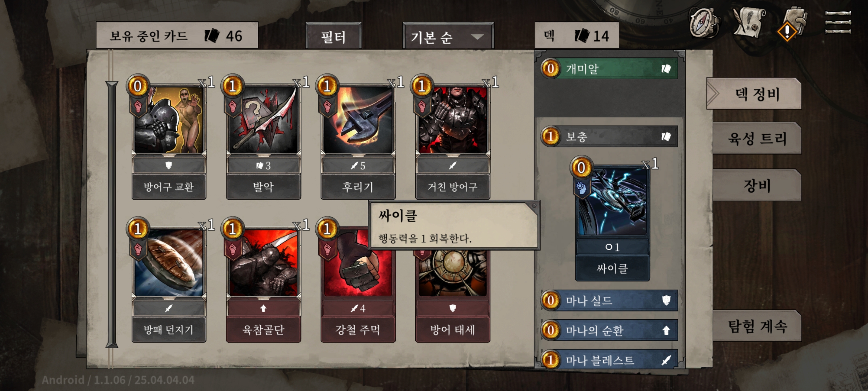Select the 후리기 wrench card
This screenshot has height=391, width=868.
358,138
